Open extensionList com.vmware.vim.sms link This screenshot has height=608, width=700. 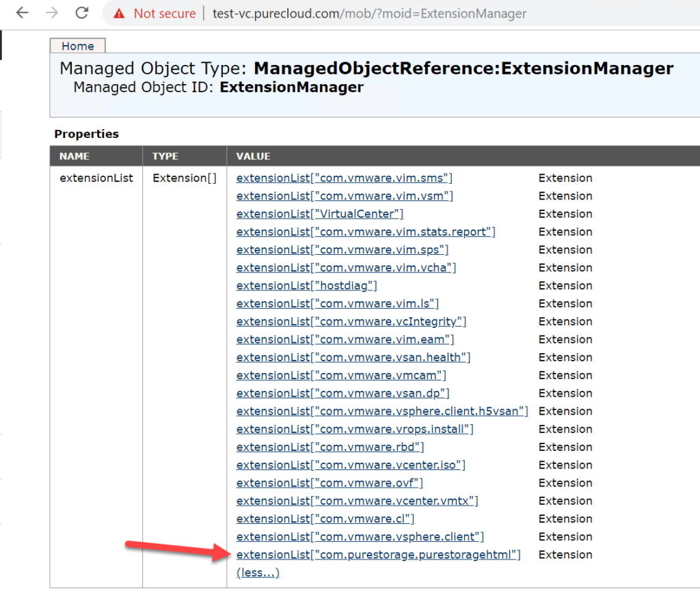click(345, 178)
